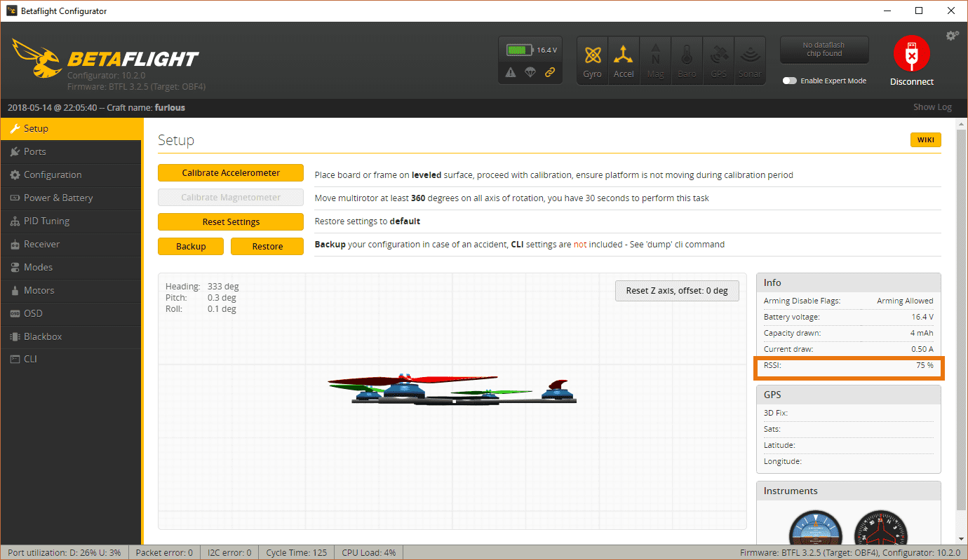
Task: Click the red USB Disconnect icon
Action: click(911, 54)
